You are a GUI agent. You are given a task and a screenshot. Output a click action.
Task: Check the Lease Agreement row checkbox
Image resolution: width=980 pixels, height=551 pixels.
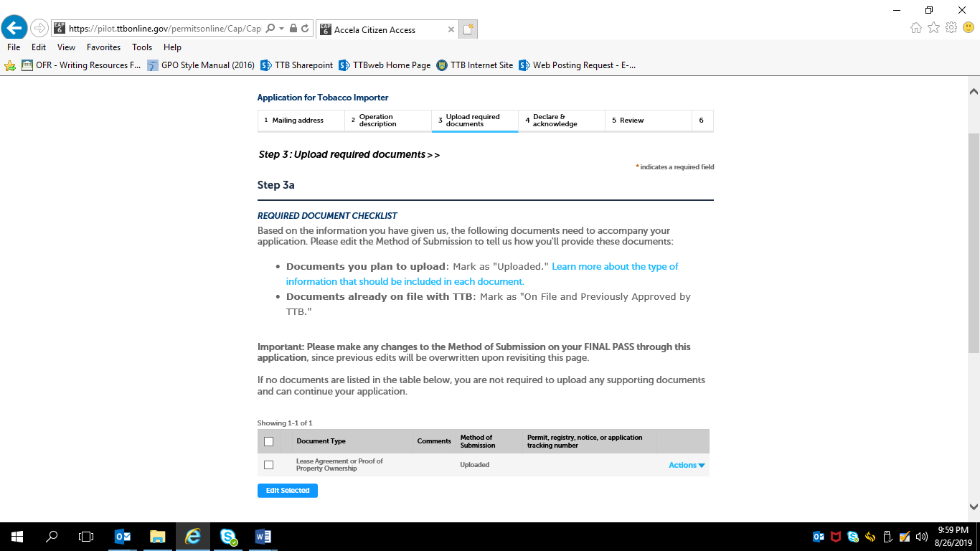click(269, 465)
